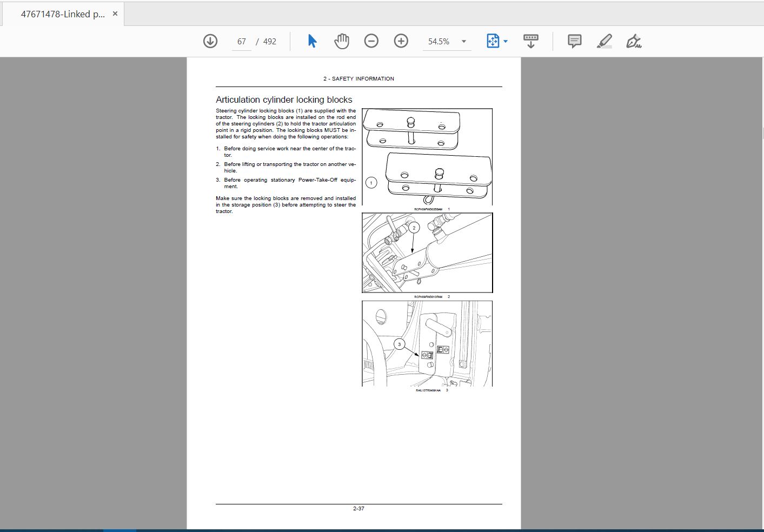Viewport: 764px width, 532px height.
Task: Click the steering cylinder figure 2 illustration
Action: coord(427,252)
